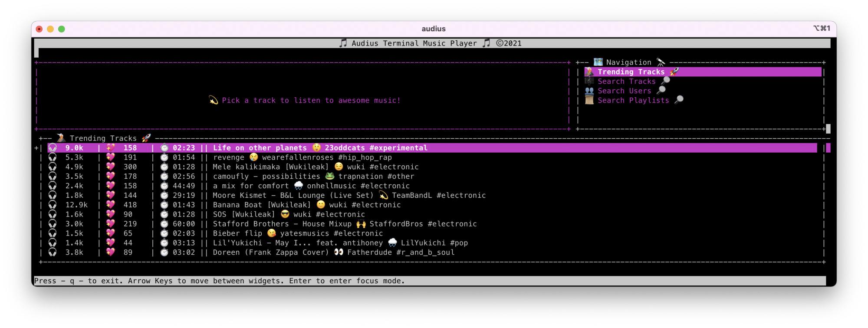This screenshot has width=868, height=328.
Task: Click the headphones icon on the revenge track row
Action: tap(53, 157)
